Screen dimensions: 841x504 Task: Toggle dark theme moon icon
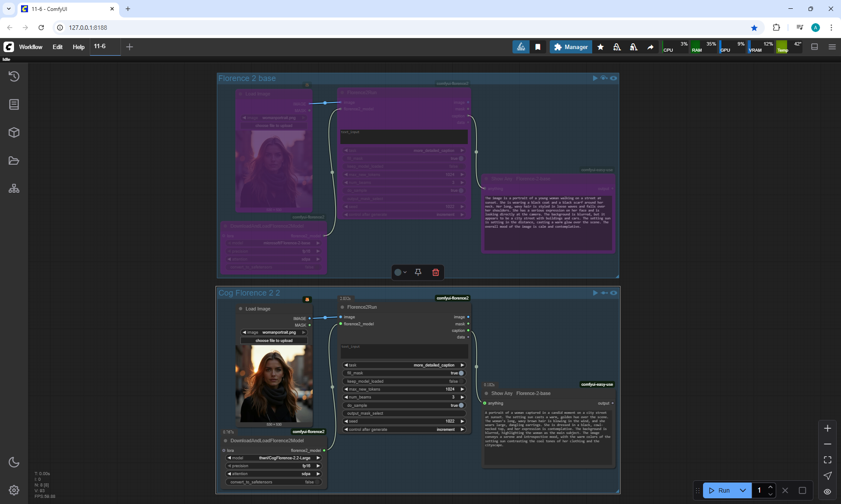click(x=14, y=462)
